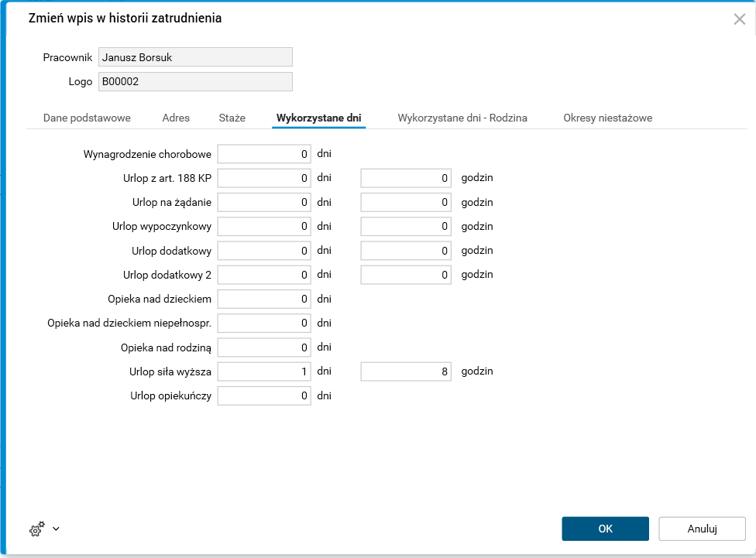
Task: Open the Wykorzystane dni - Rodzina tab
Action: [462, 118]
